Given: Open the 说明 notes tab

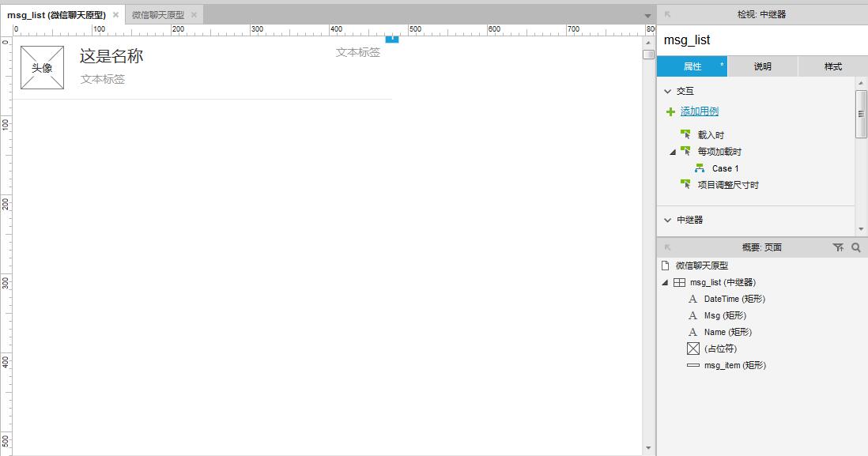Looking at the screenshot, I should pos(762,66).
